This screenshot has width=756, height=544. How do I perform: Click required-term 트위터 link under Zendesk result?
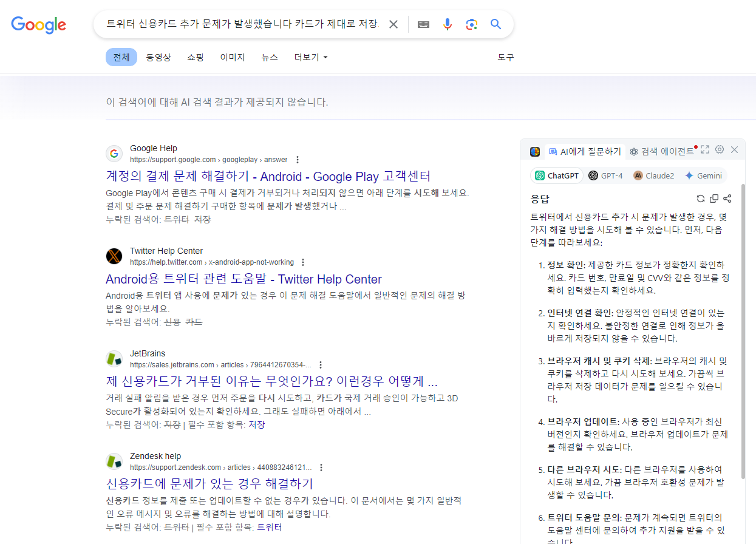coord(270,527)
